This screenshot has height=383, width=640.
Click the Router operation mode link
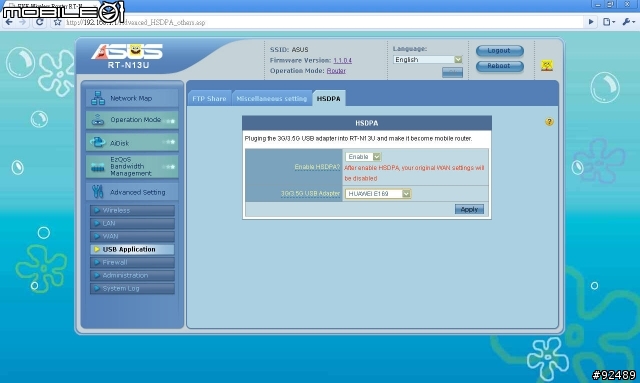tap(336, 71)
